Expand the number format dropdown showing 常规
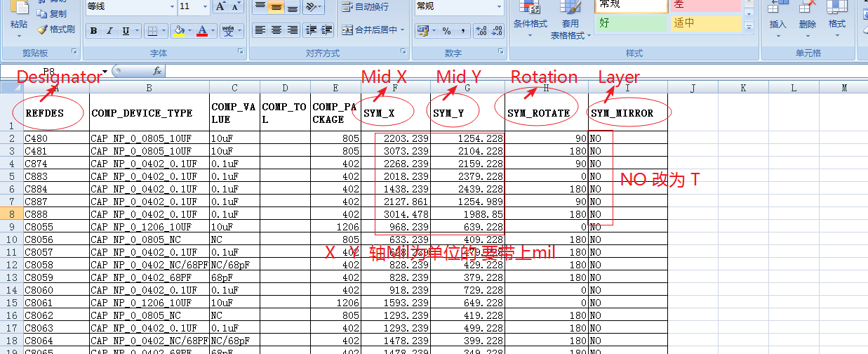The image size is (868, 354). [498, 6]
